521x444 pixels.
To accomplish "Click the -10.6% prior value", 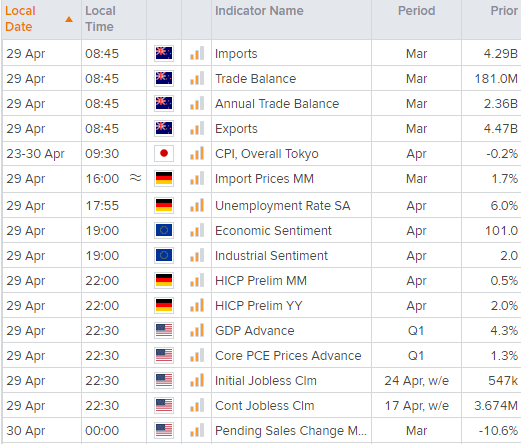I will [498, 431].
